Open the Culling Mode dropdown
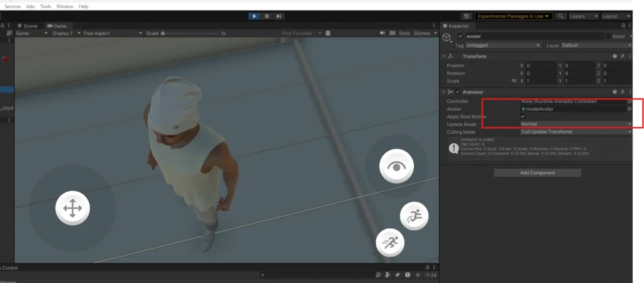644x283 pixels. tap(575, 131)
